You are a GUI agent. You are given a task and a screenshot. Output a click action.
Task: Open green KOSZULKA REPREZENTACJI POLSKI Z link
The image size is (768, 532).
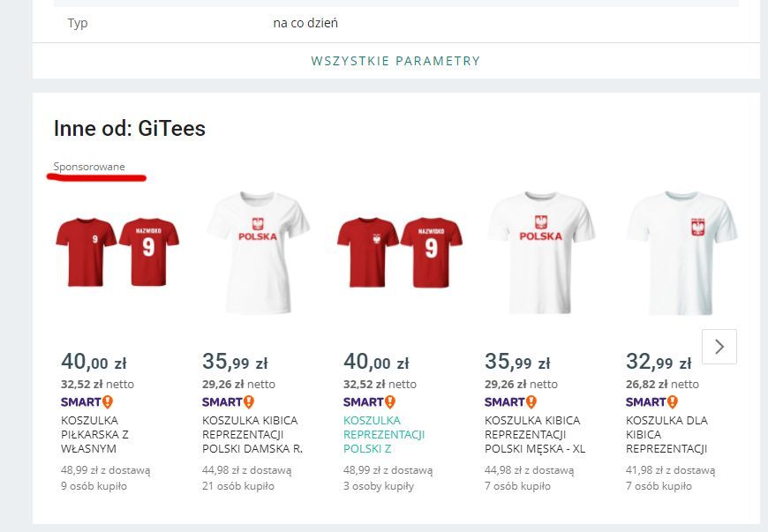click(383, 434)
